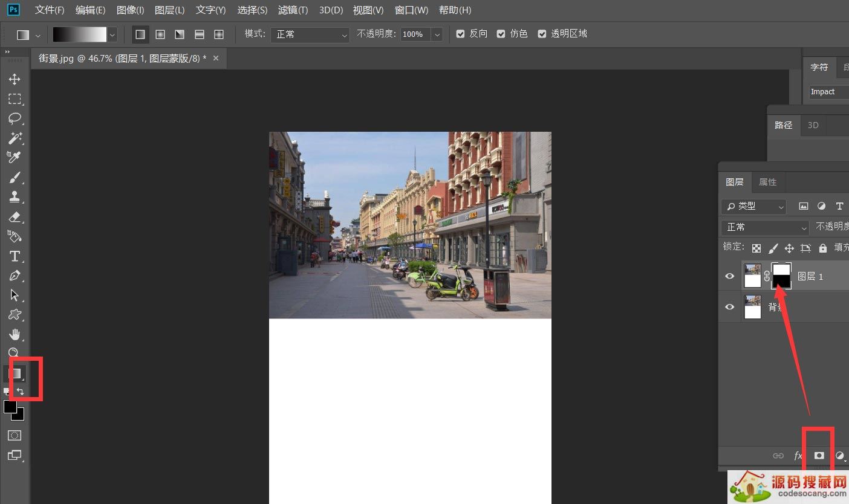Click the foreground color swatch
The image size is (849, 504).
click(x=10, y=408)
